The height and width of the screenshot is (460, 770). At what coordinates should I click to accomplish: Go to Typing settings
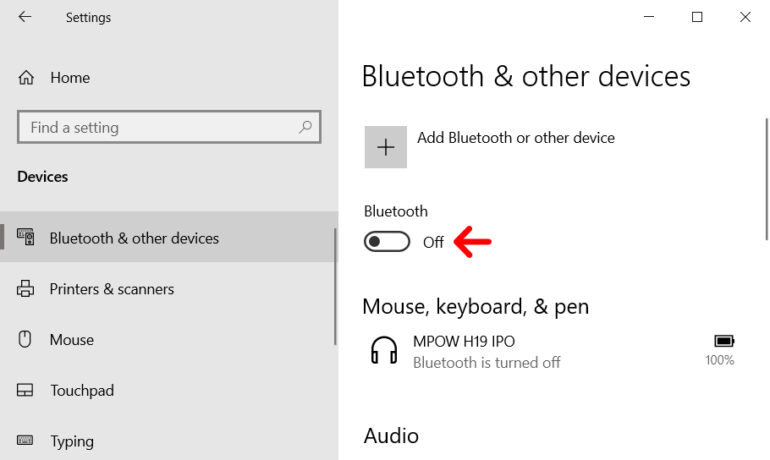click(x=72, y=441)
